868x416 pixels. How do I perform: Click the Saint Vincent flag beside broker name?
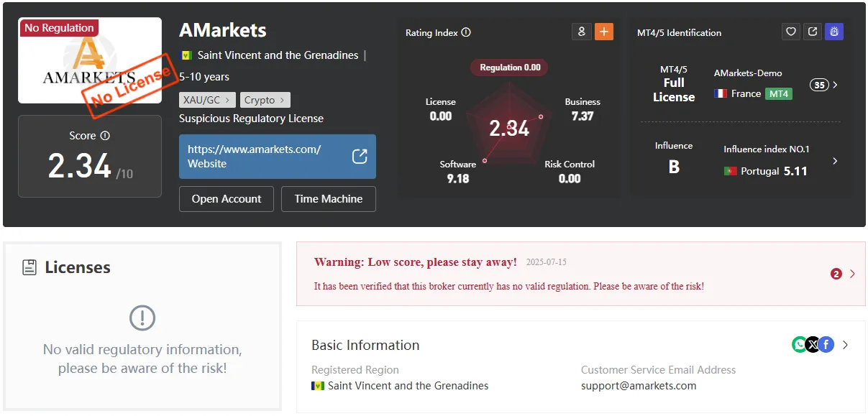point(186,55)
